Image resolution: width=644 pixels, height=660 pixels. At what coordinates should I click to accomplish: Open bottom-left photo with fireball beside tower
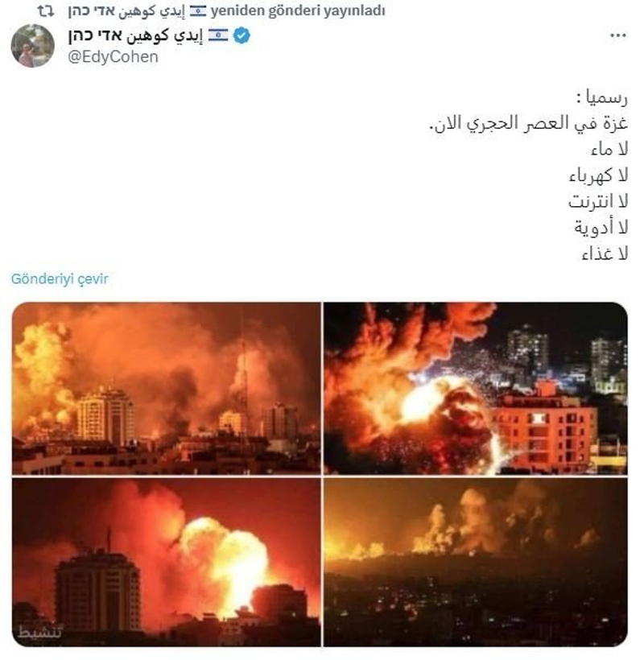coord(167,562)
